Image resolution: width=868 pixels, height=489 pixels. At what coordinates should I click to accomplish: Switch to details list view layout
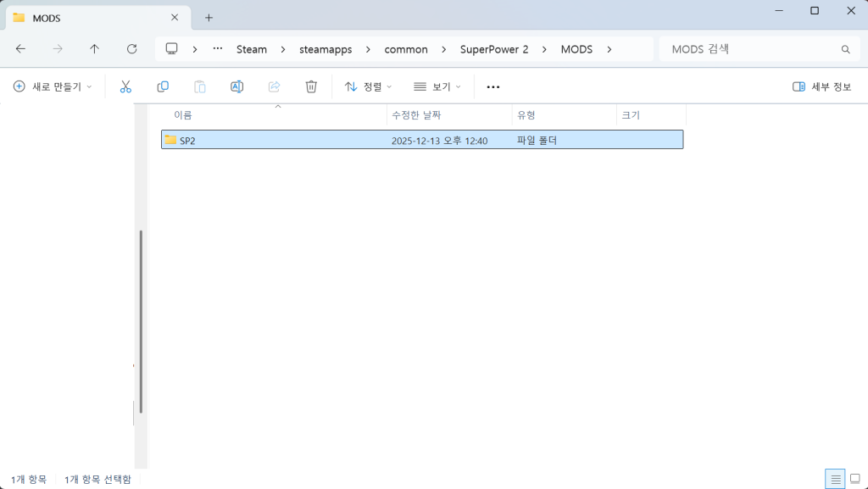pos(835,479)
